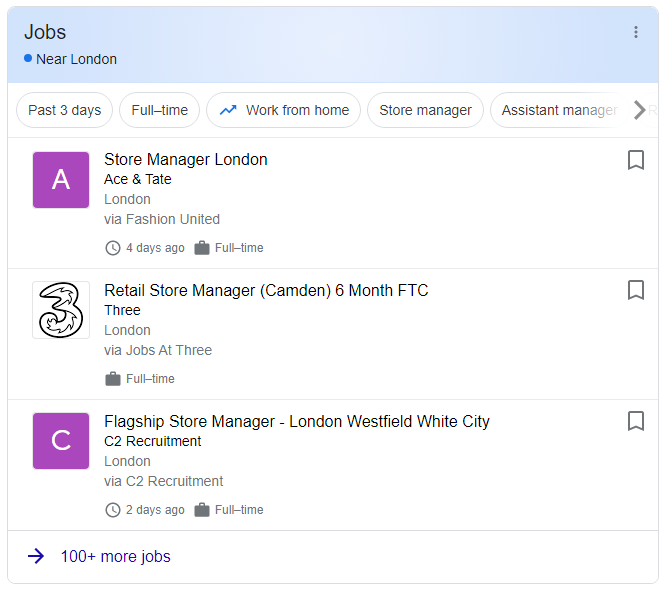
Task: Show more filter chips with right chevron
Action: [640, 110]
